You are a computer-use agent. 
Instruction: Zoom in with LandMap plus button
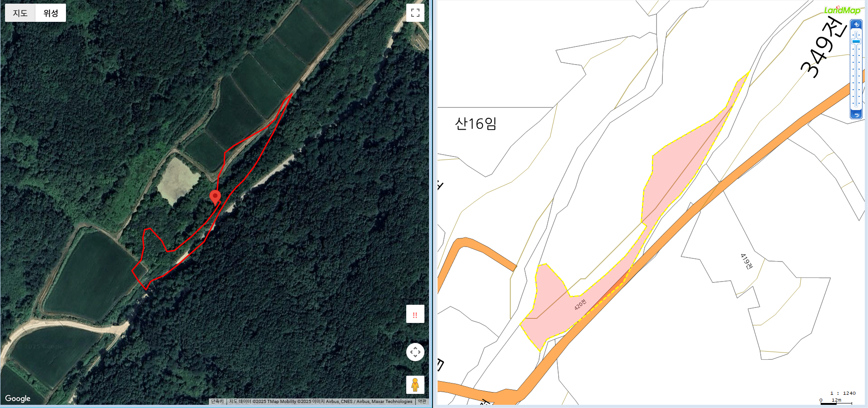(856, 25)
